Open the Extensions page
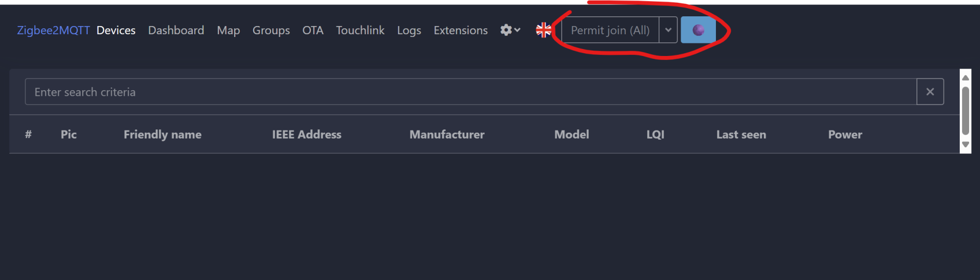 461,30
